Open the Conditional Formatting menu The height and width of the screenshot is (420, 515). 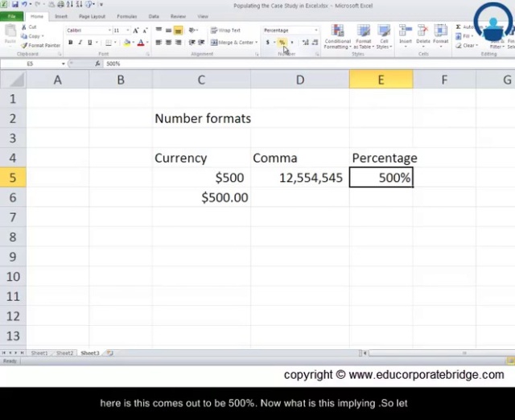pos(337,37)
